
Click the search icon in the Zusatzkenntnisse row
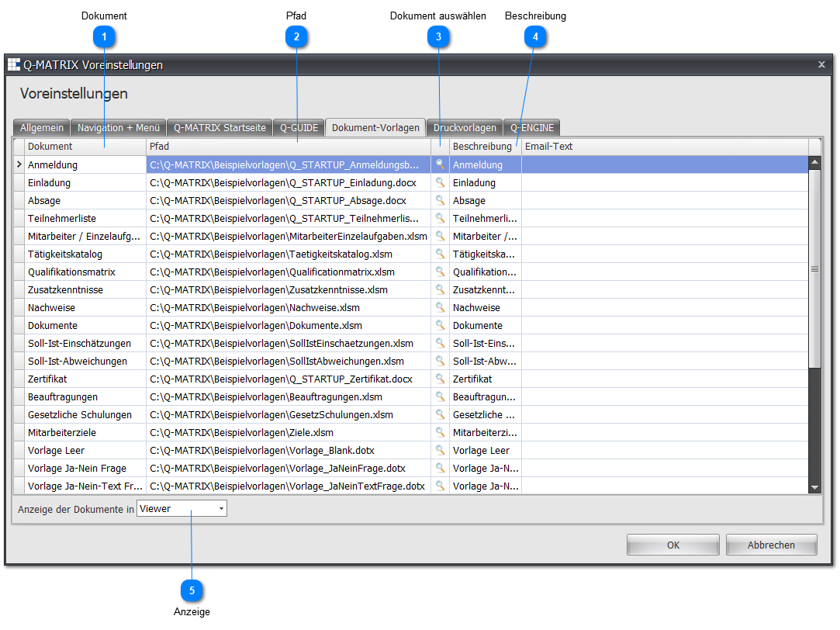point(440,289)
